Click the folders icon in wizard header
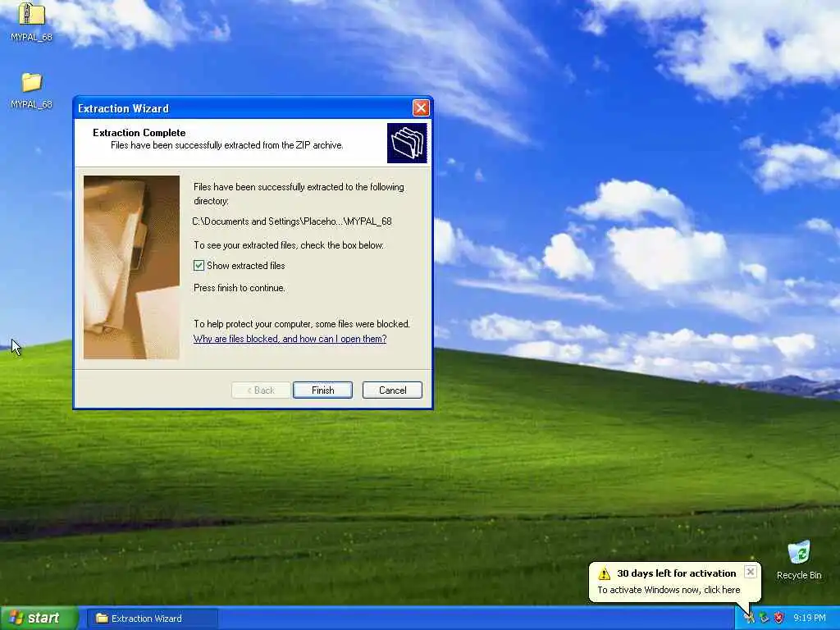This screenshot has width=840, height=630. (407, 143)
